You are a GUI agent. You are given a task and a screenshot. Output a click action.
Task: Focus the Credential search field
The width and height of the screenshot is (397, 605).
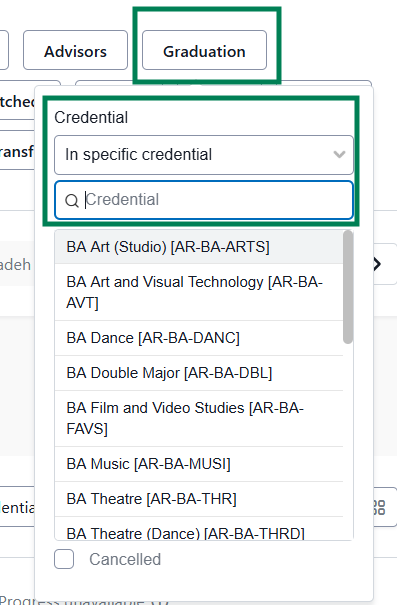204,200
